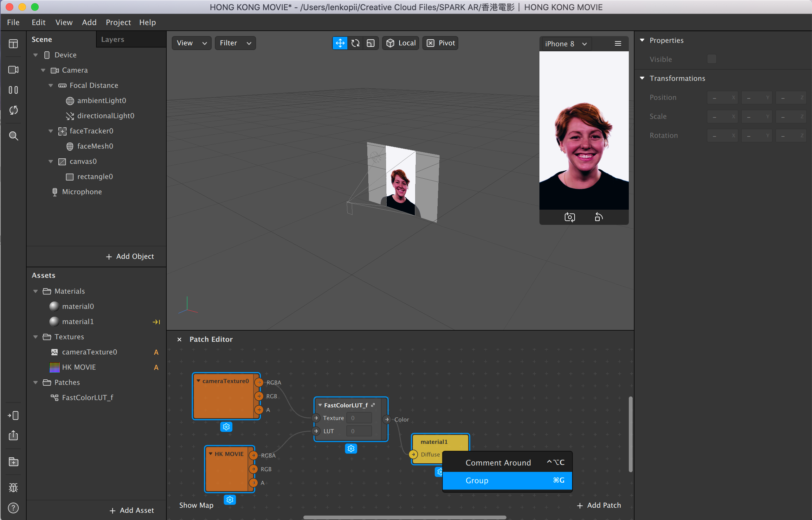Click the simulator switch camera icon
This screenshot has height=520, width=812.
pyautogui.click(x=570, y=217)
